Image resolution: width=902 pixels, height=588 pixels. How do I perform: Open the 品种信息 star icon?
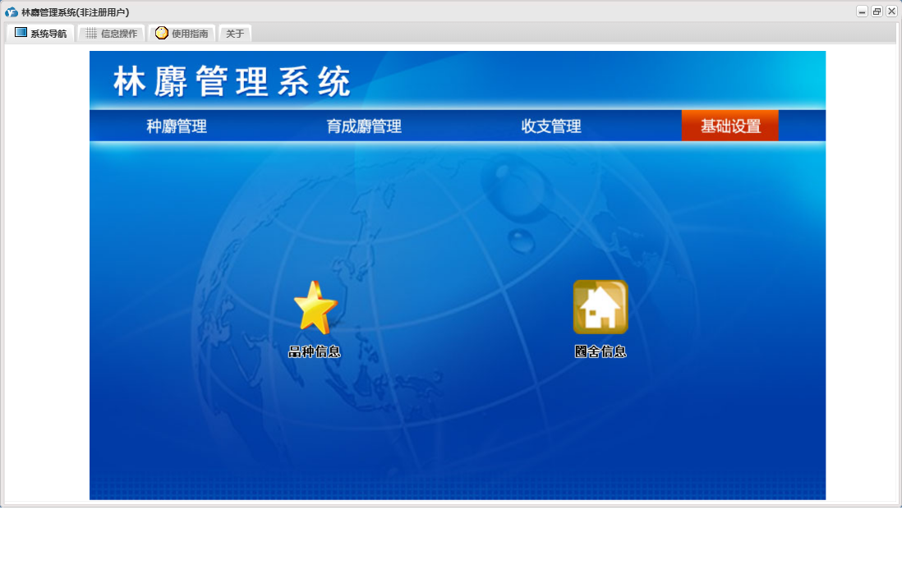pos(315,308)
